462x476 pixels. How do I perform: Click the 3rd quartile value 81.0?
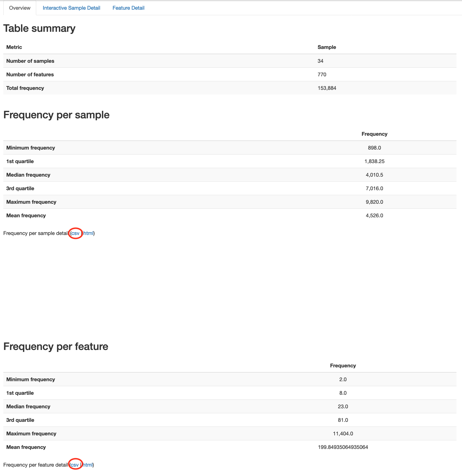[343, 420]
